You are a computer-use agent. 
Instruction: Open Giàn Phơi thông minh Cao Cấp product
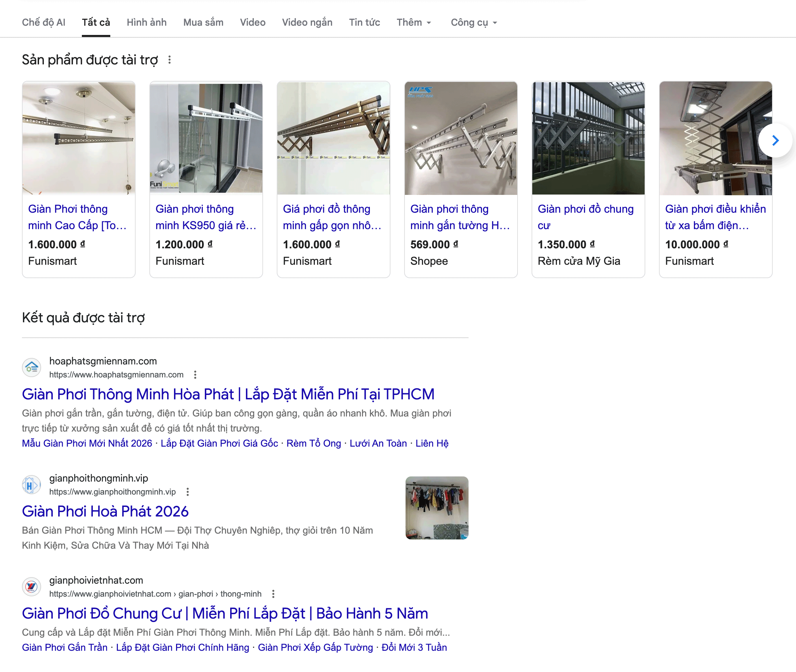tap(77, 217)
